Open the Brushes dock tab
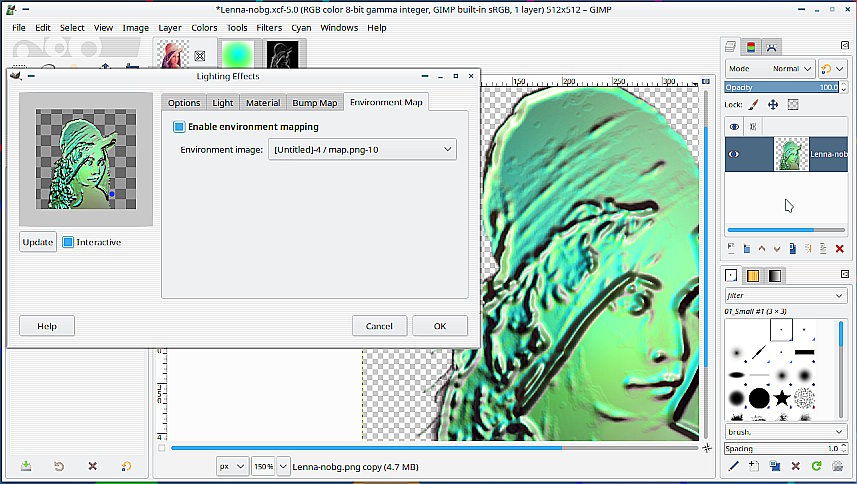 [x=731, y=275]
